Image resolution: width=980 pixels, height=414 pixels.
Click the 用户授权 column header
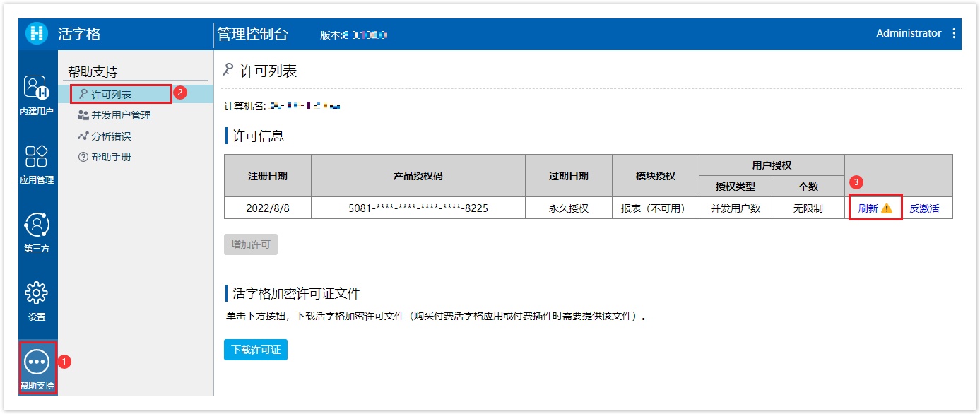772,165
